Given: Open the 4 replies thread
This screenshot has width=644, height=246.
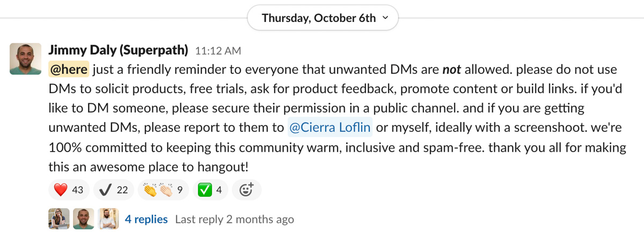Looking at the screenshot, I should 146,219.
